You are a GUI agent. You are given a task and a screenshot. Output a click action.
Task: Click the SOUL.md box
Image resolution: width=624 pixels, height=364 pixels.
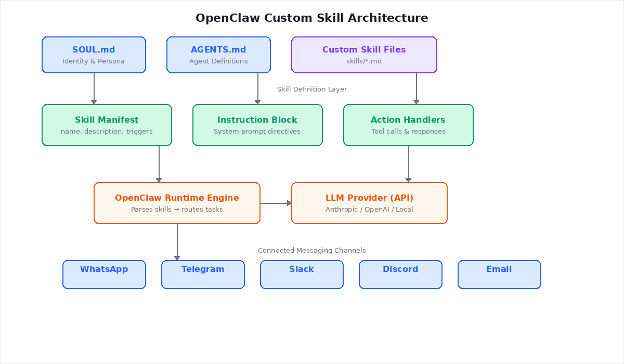click(x=94, y=55)
